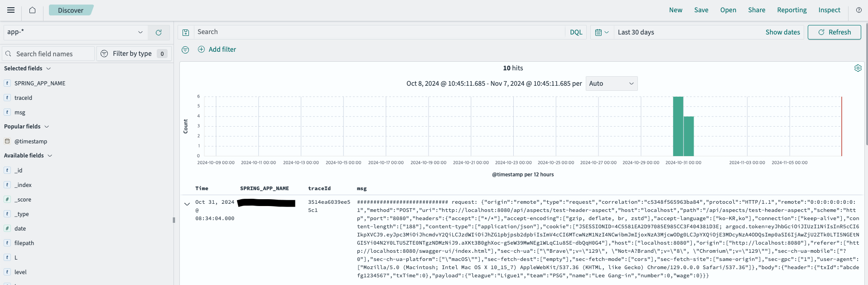Open Filter by type menu
868x285 pixels.
tap(134, 54)
